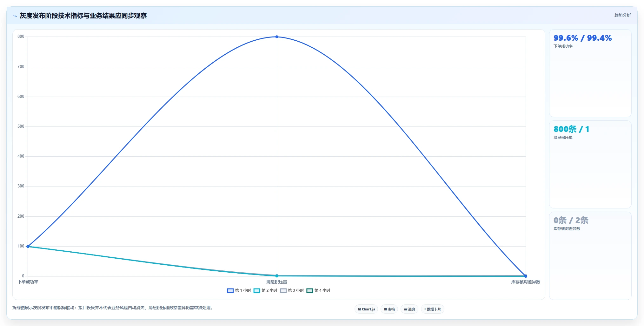Image resolution: width=644 pixels, height=326 pixels.
Task: Click the trend icon beside the title
Action: click(x=15, y=16)
